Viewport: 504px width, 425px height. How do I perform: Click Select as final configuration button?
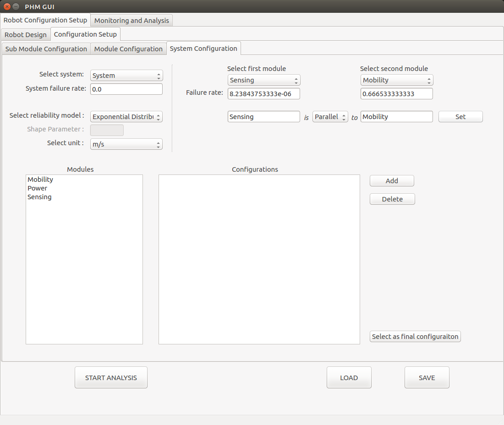(415, 337)
